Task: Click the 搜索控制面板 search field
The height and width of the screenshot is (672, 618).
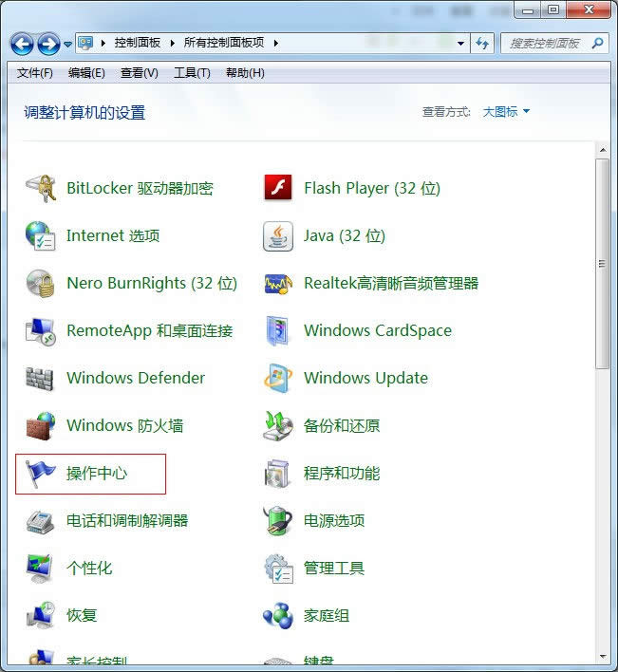Action: tap(544, 44)
